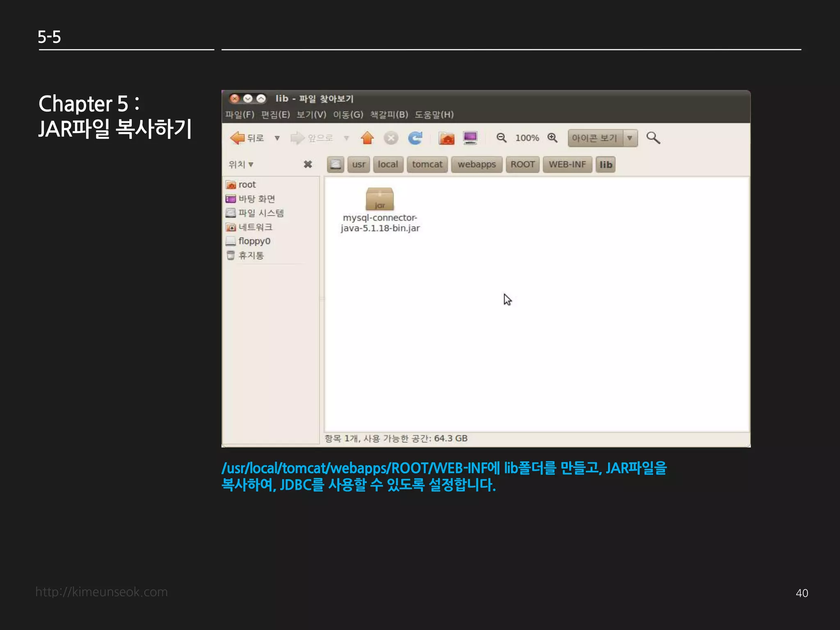
Task: Maximize the lib file browser window
Action: 261,98
